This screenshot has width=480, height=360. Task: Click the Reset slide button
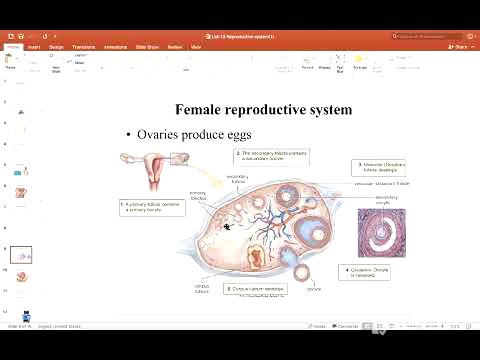coord(79,63)
